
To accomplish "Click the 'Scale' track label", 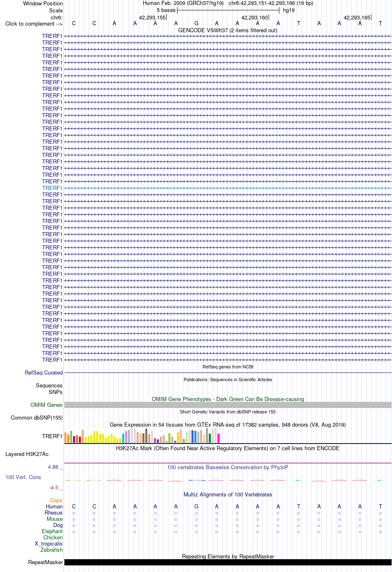I will 56,10.
